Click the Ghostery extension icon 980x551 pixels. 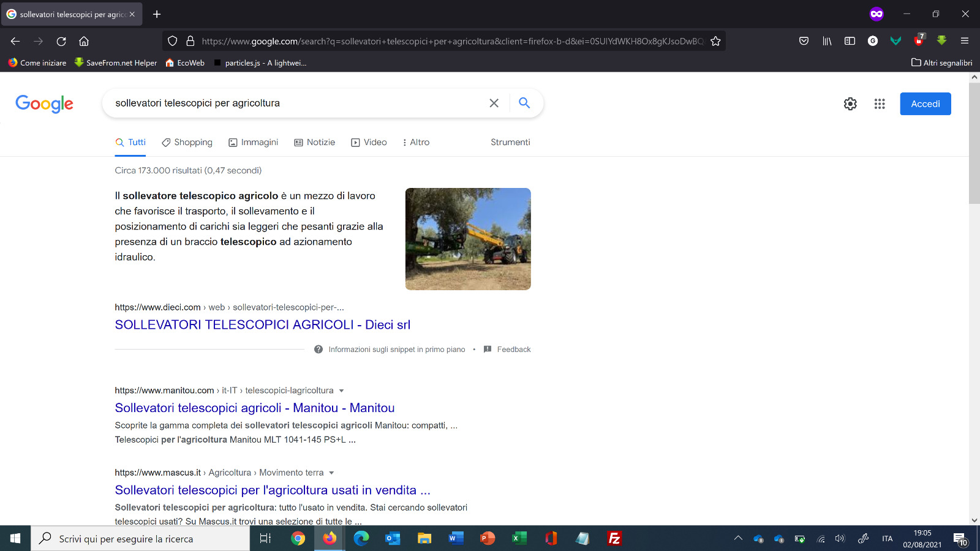point(873,41)
